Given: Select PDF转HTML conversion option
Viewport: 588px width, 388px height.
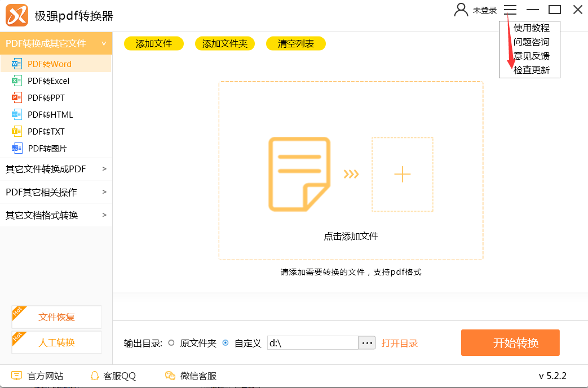Looking at the screenshot, I should click(50, 114).
